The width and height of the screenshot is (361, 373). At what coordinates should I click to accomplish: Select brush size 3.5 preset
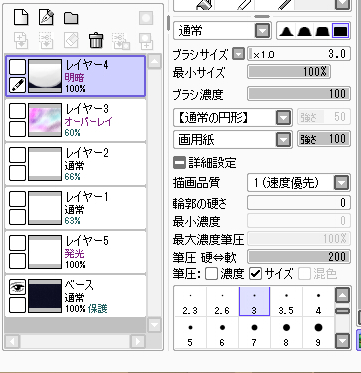pyautogui.click(x=286, y=302)
